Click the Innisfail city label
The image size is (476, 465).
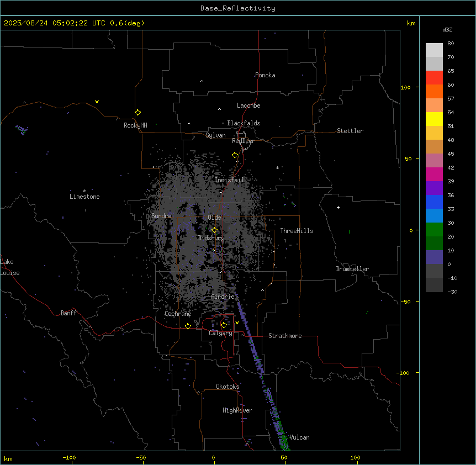click(x=229, y=180)
